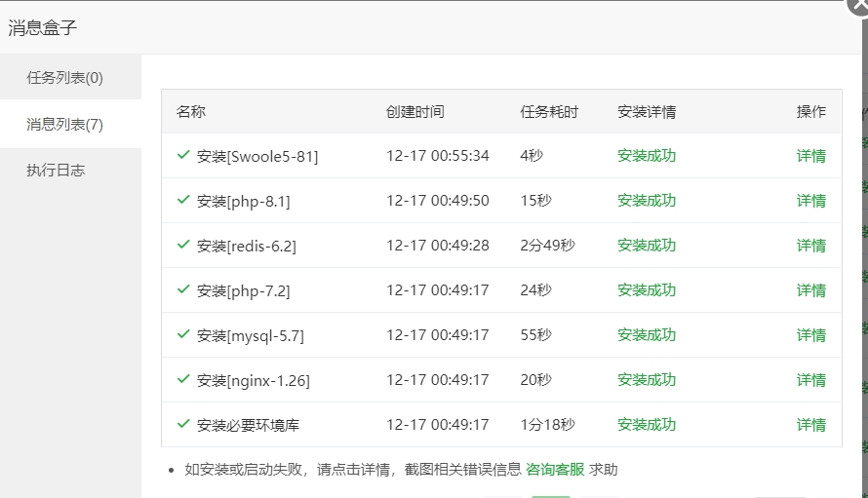Click the 消息盒子 dialog title
Image resolution: width=868 pixels, height=498 pixels.
43,27
